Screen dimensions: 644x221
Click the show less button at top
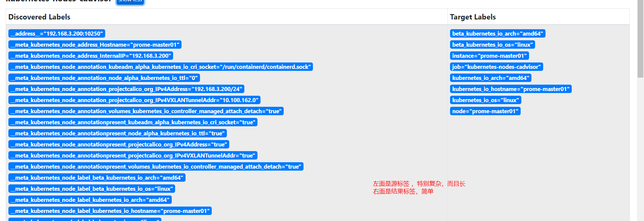pyautogui.click(x=130, y=2)
